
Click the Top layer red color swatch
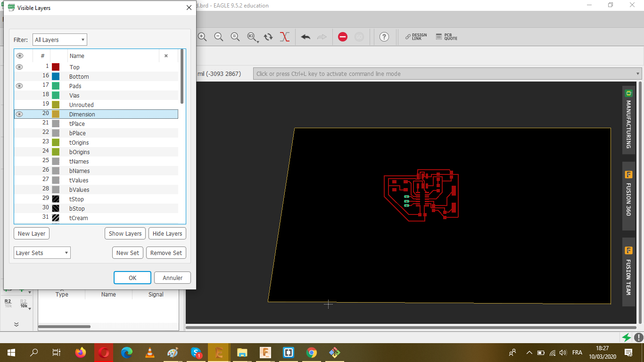[x=56, y=67]
